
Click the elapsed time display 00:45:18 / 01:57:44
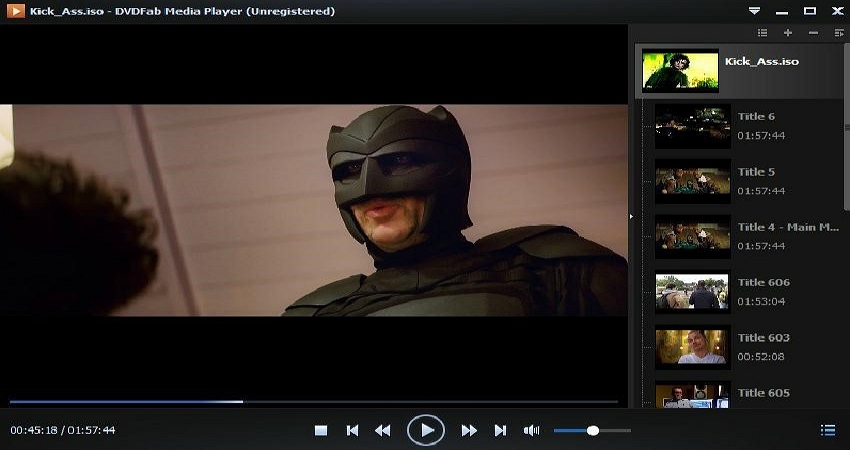pos(63,430)
